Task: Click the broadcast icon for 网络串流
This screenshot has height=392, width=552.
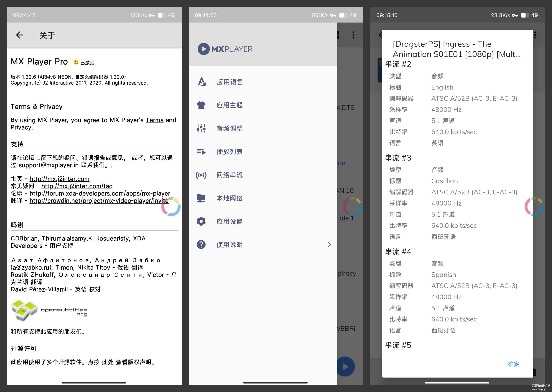Action: [x=201, y=175]
